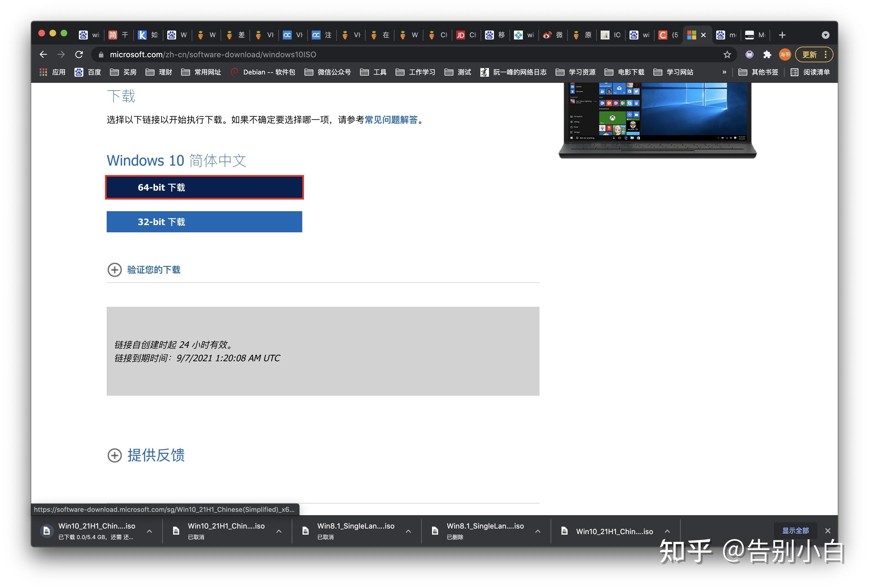Open the 买房 bookmark folder
This screenshot has width=869, height=588.
tap(123, 72)
